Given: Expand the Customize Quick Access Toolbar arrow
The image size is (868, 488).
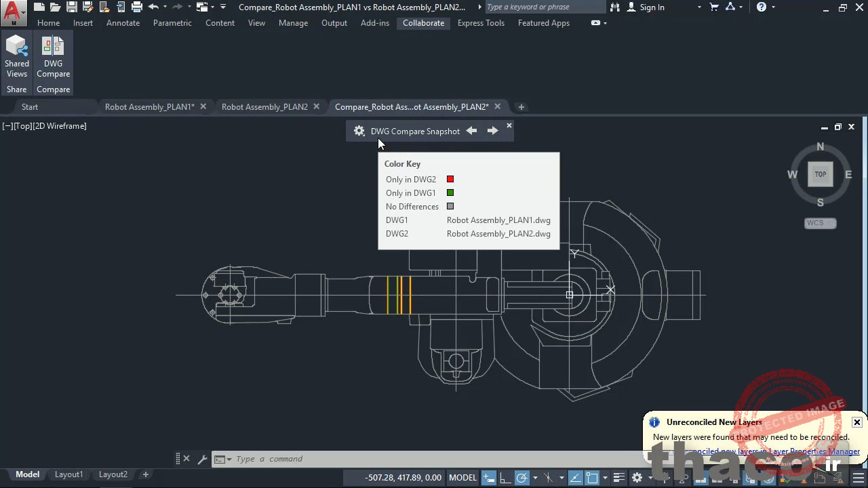Looking at the screenshot, I should pos(223,7).
